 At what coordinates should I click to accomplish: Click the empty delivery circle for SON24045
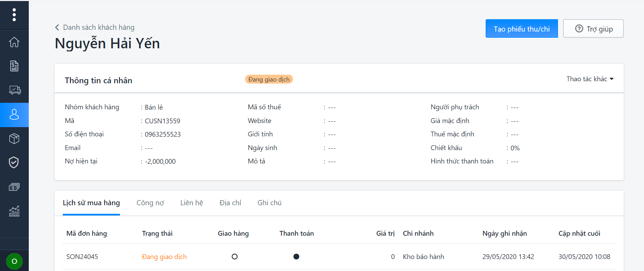click(x=234, y=257)
